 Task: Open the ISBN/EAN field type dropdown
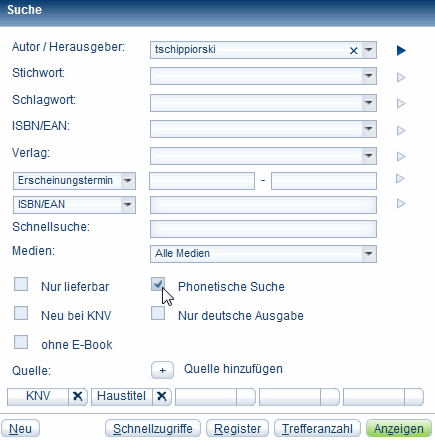pos(74,205)
